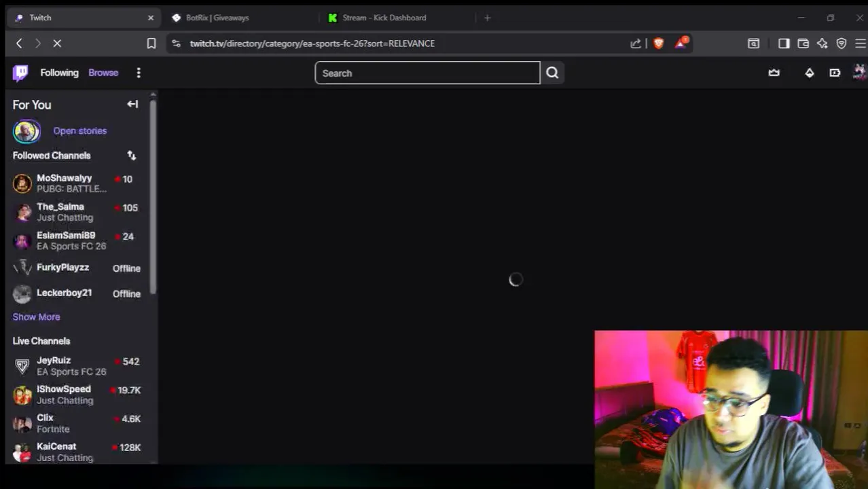Click viewer count 19.7K
Image resolution: width=868 pixels, height=489 pixels.
[x=129, y=390]
